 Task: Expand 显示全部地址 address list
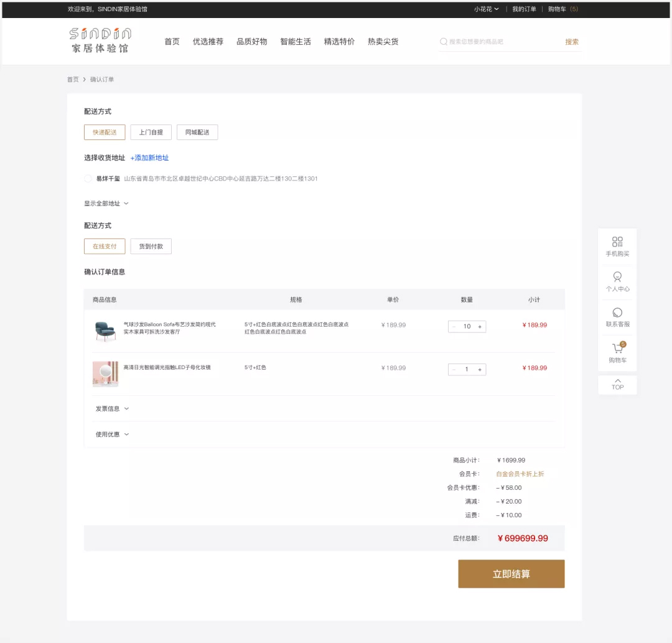pyautogui.click(x=106, y=204)
